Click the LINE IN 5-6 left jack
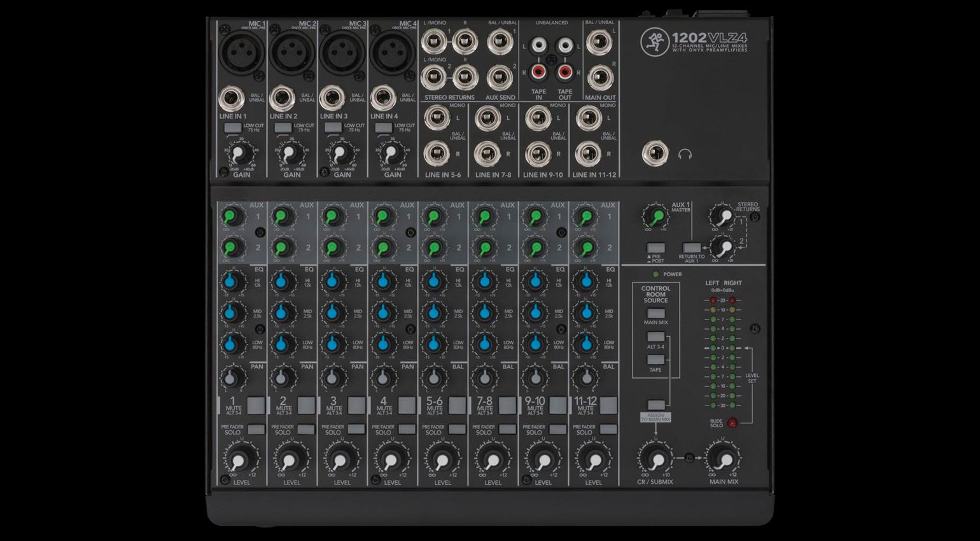Screen dimensions: 980x541 437,118
